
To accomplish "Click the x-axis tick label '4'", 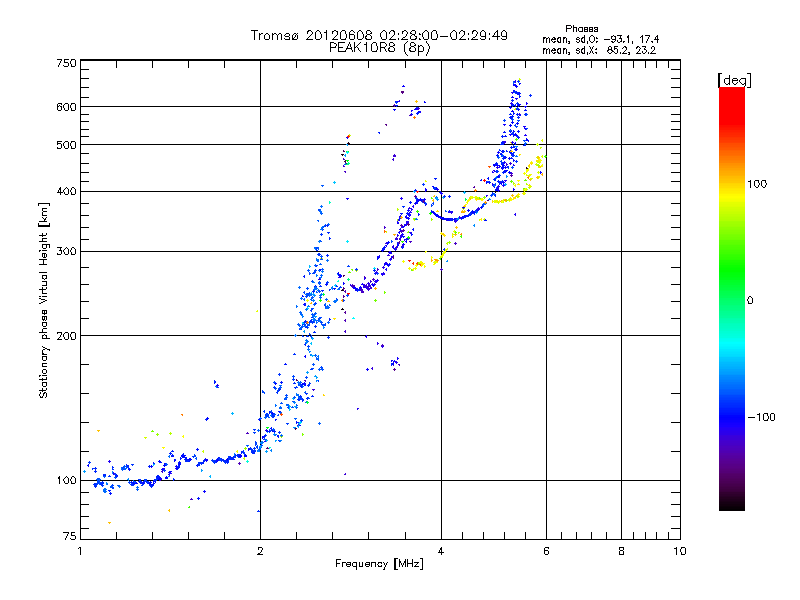I will click(441, 551).
